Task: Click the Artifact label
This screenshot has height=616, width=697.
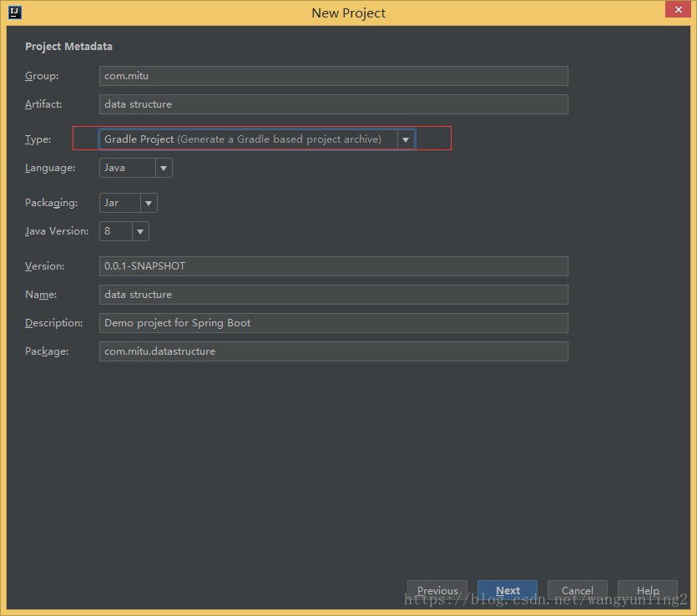Action: (43, 104)
